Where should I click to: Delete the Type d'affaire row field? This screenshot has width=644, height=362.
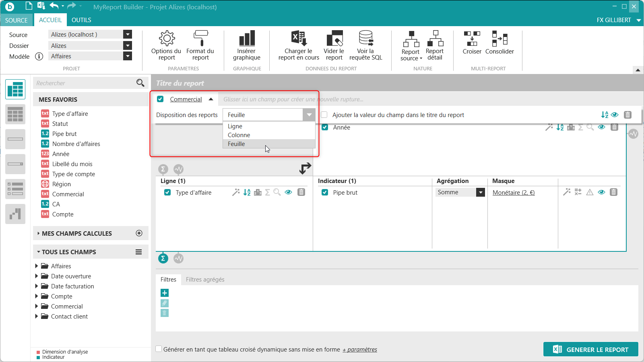coord(301,192)
